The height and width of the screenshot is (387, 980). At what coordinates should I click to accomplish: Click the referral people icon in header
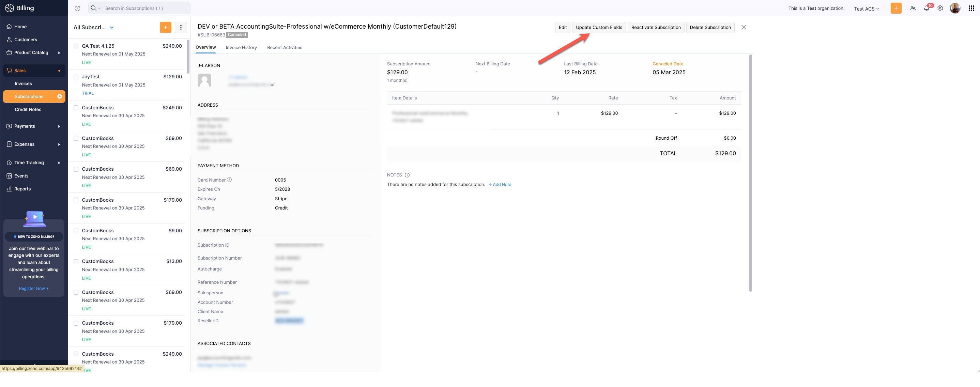(913, 9)
